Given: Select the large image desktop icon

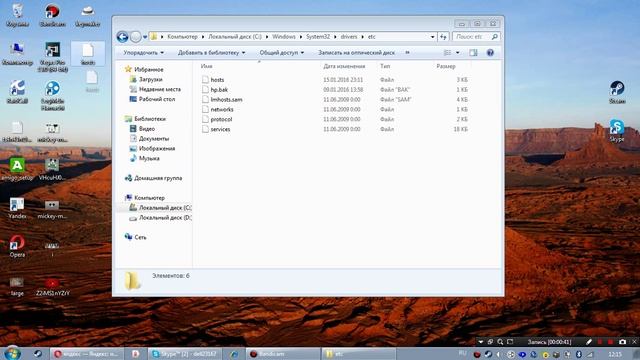Looking at the screenshot, I should coord(17,287).
